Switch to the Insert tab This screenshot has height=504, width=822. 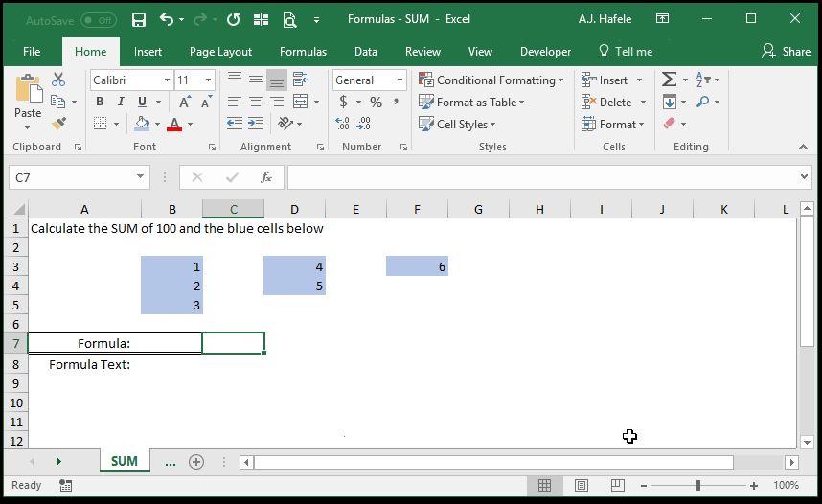click(148, 52)
